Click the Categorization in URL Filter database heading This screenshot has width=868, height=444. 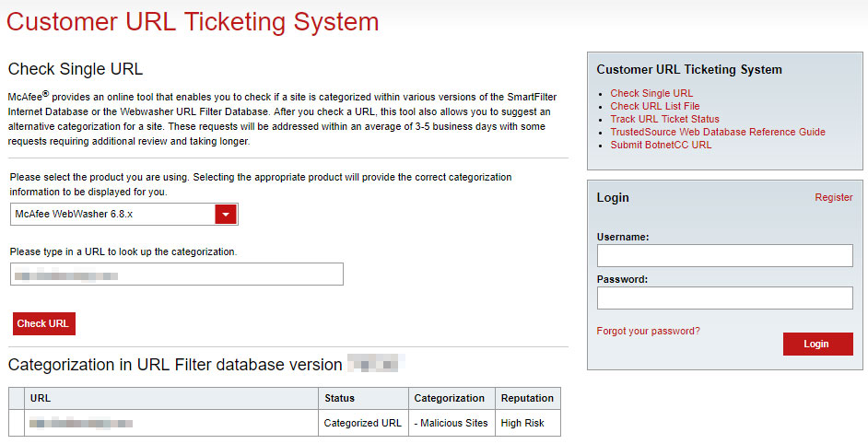[x=175, y=365]
